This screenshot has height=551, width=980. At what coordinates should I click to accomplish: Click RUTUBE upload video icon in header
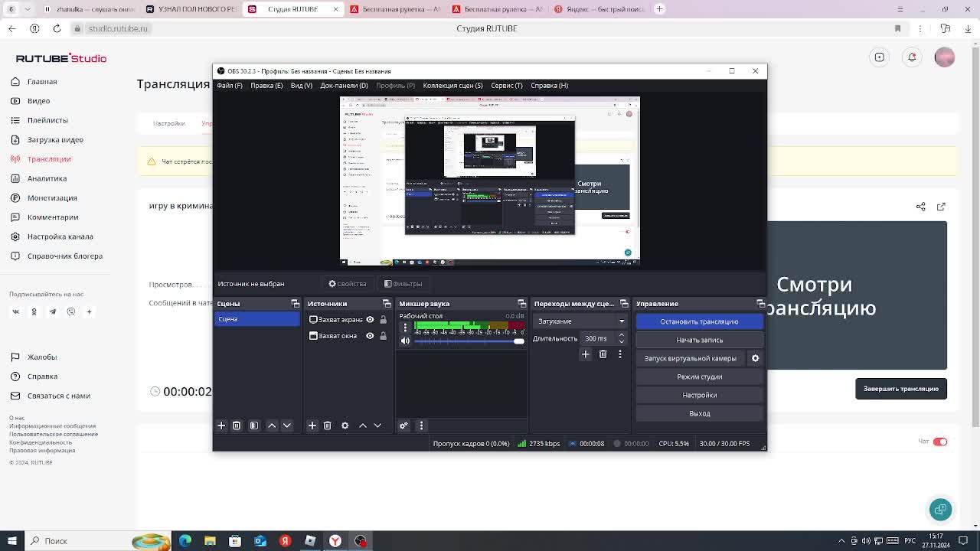click(x=880, y=57)
